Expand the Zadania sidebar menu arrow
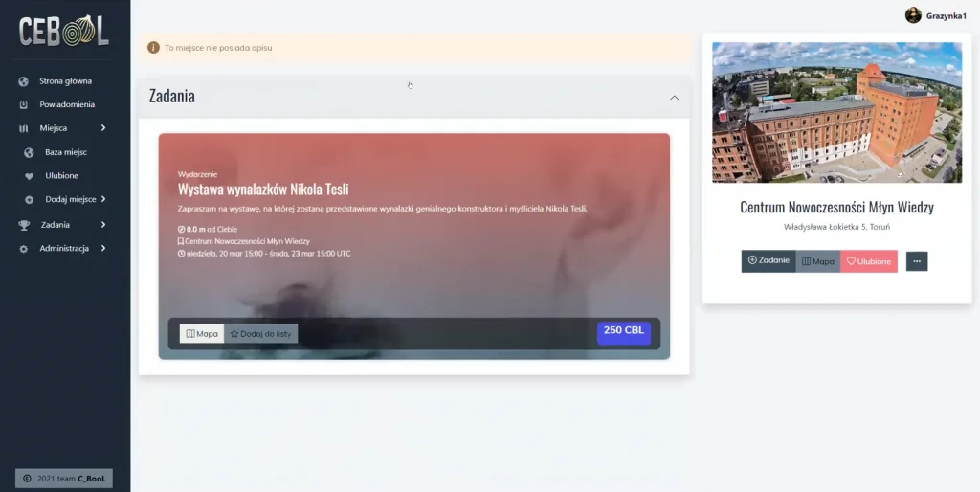The width and height of the screenshot is (980, 492). tap(103, 224)
